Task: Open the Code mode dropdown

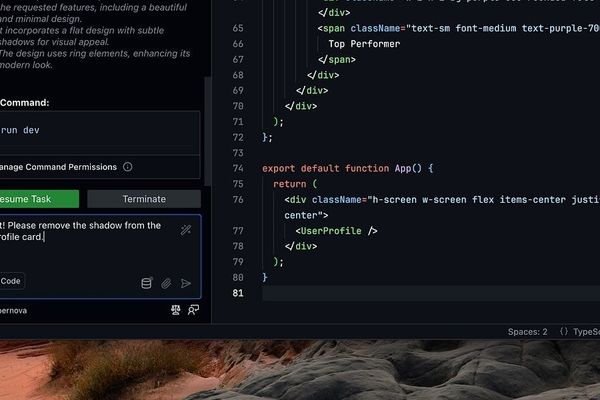Action: [11, 281]
